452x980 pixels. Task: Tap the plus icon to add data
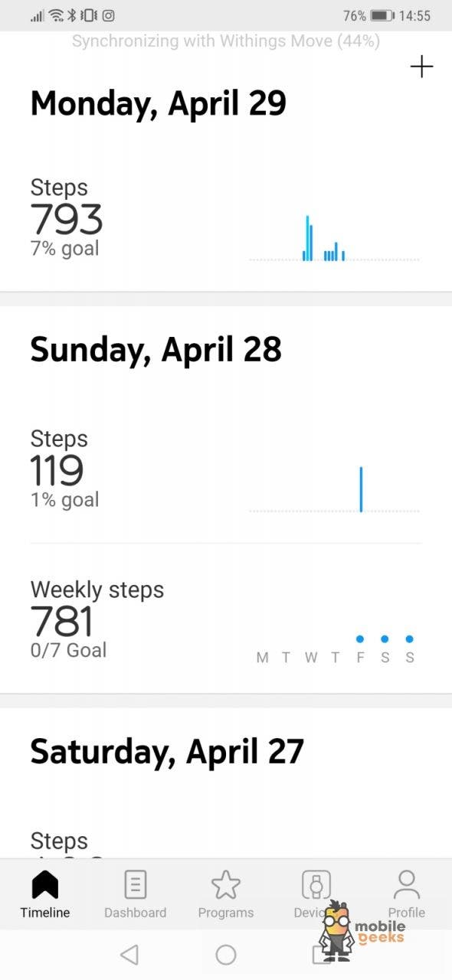(x=421, y=67)
